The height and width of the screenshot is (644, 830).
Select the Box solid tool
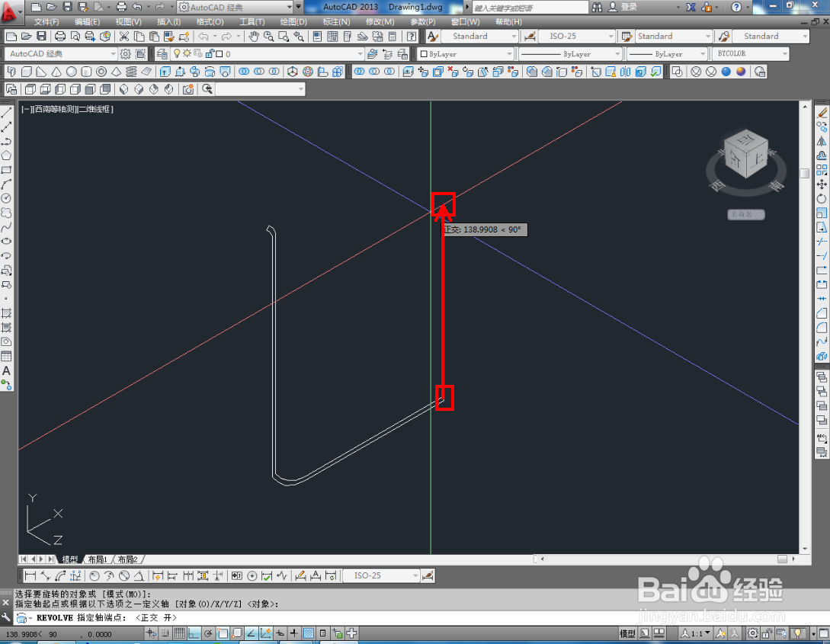click(x=27, y=72)
